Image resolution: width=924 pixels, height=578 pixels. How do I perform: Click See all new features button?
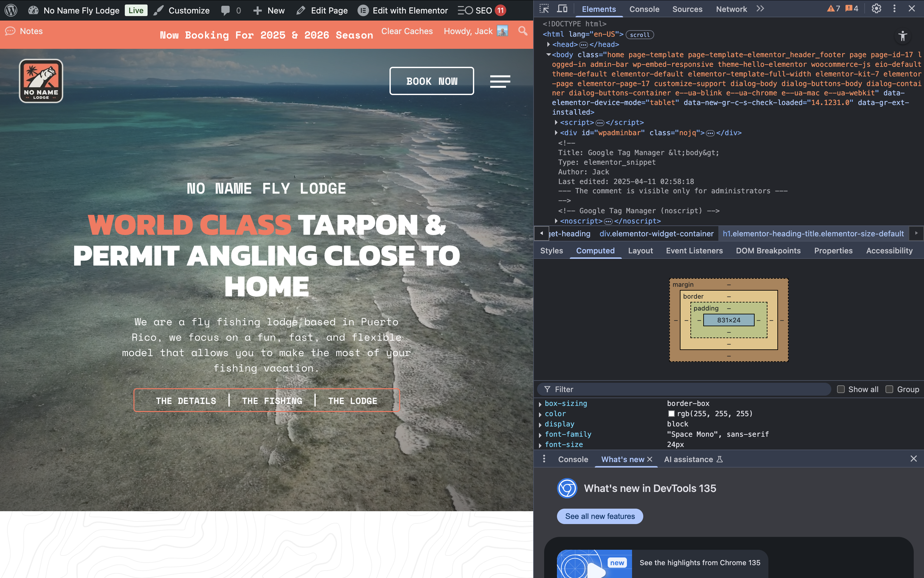coord(599,516)
